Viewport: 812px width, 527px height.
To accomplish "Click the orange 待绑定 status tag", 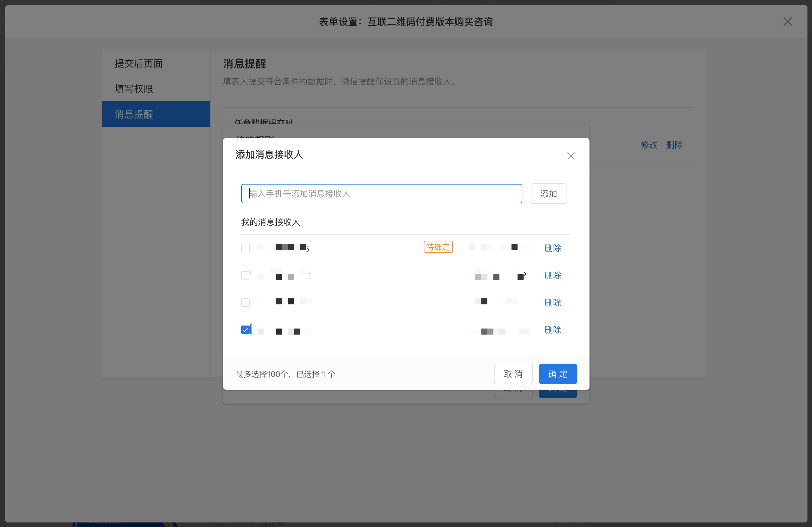I will [438, 247].
